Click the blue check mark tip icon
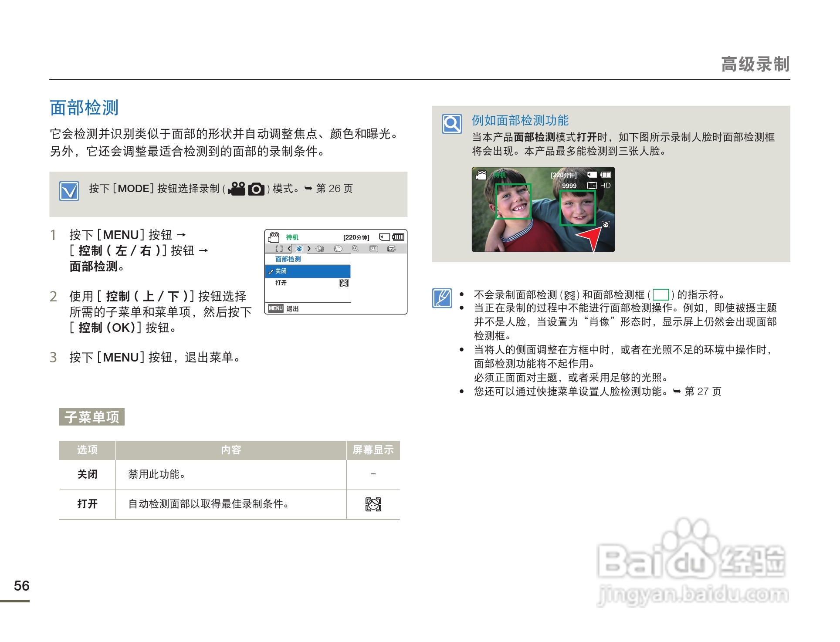 coord(69,191)
